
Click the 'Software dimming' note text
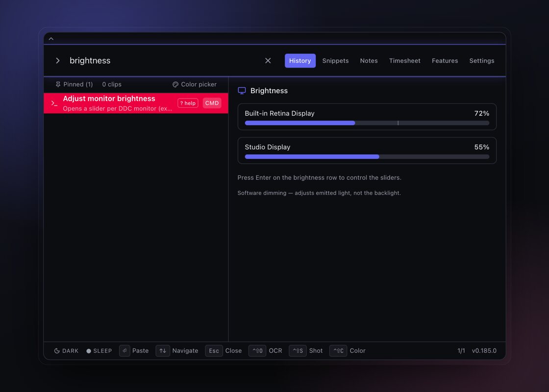tap(319, 193)
